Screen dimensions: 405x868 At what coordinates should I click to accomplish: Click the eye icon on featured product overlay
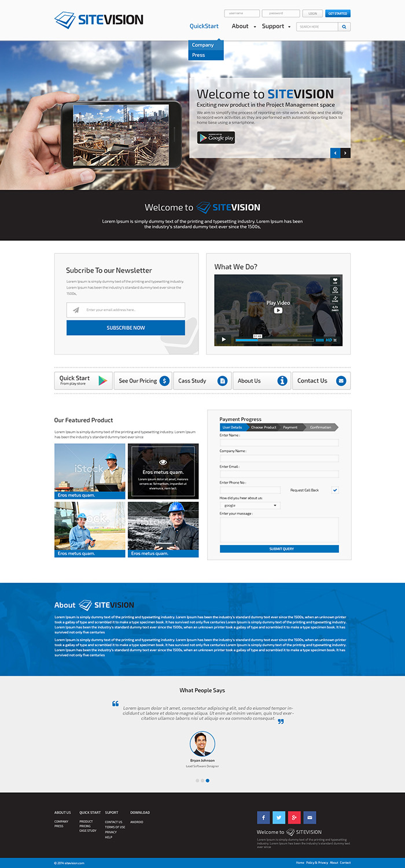[x=163, y=462]
